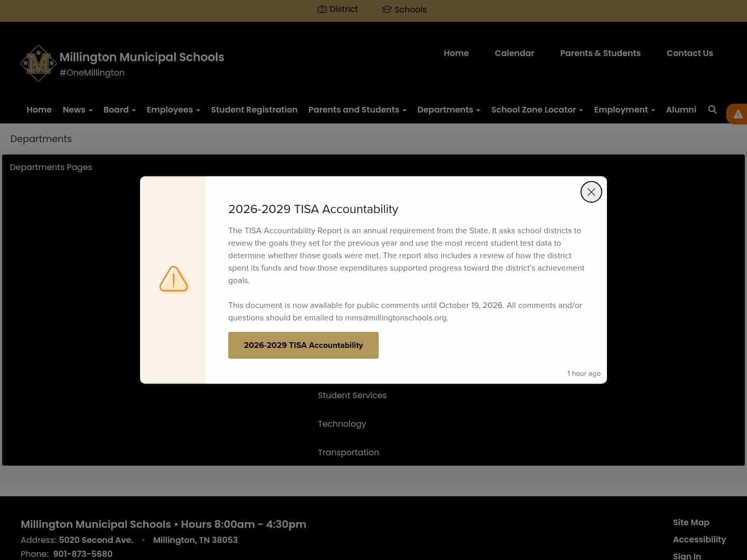
Task: Close the TISA Accountability popup
Action: pos(591,192)
